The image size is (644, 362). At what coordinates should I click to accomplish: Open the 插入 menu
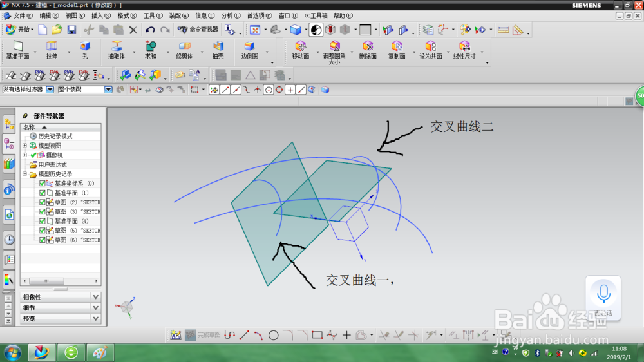[101, 15]
